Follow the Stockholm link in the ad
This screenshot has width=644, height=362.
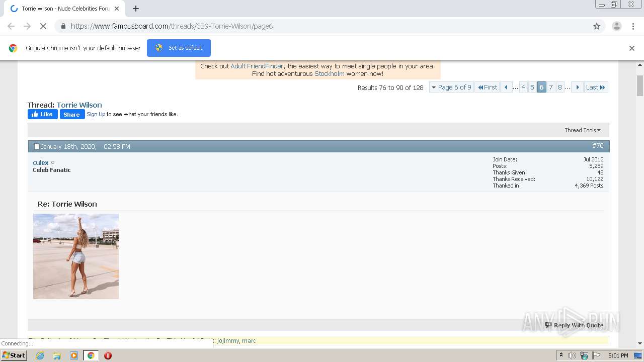tap(330, 73)
